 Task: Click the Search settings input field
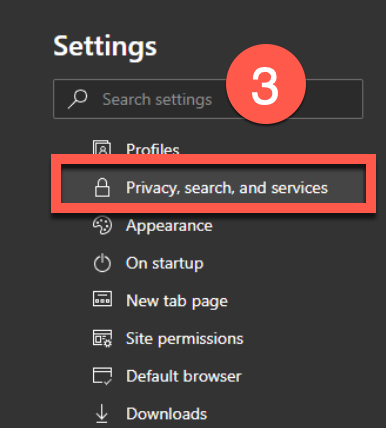coord(208,99)
